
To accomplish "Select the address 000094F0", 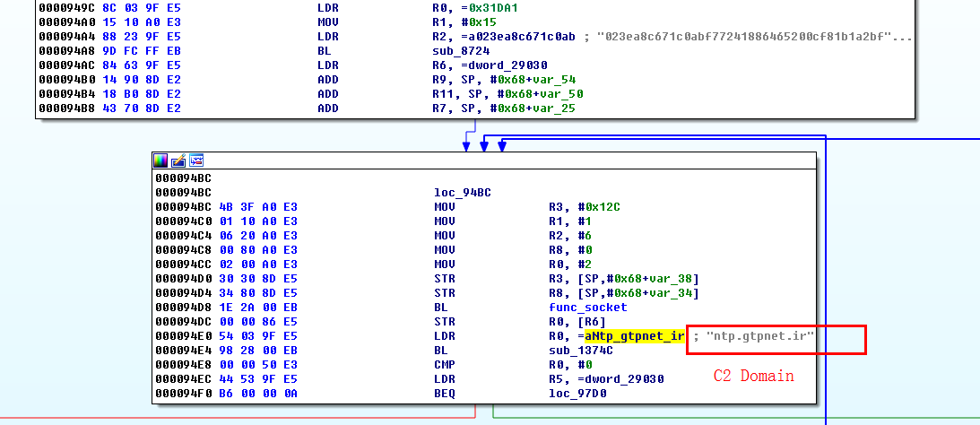I will [184, 394].
